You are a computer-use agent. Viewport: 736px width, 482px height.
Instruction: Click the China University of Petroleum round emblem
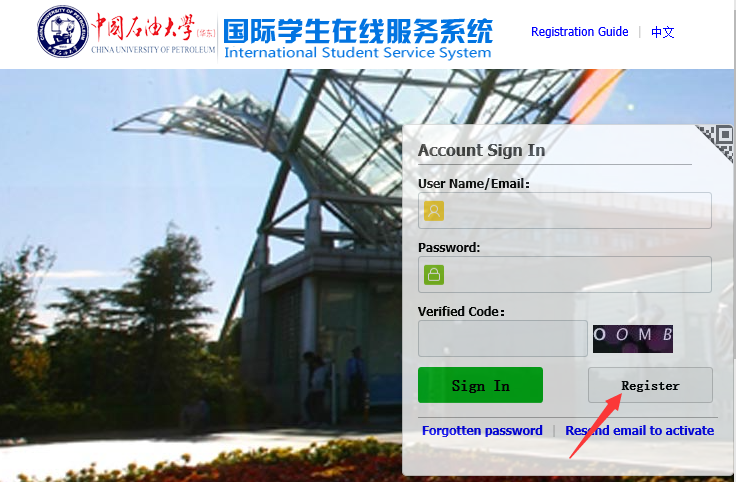click(62, 31)
